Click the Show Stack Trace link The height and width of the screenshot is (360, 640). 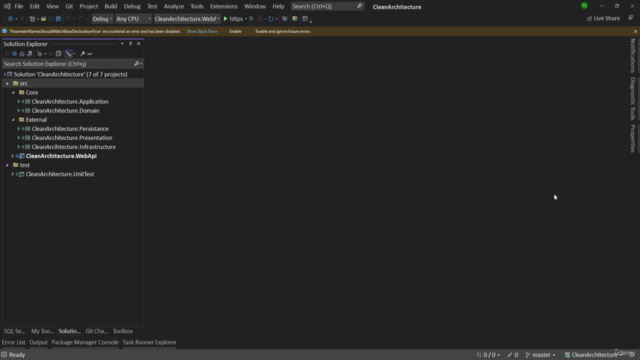click(202, 31)
